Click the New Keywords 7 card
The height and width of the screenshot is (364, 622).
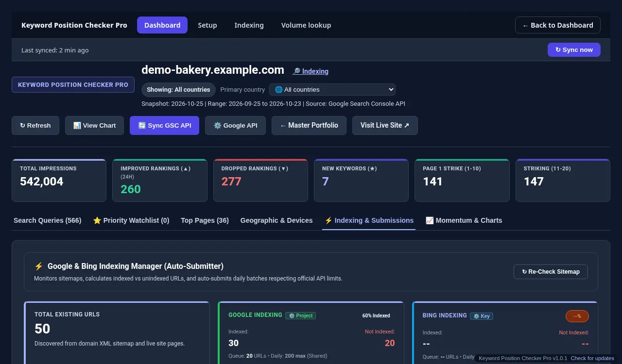click(361, 180)
